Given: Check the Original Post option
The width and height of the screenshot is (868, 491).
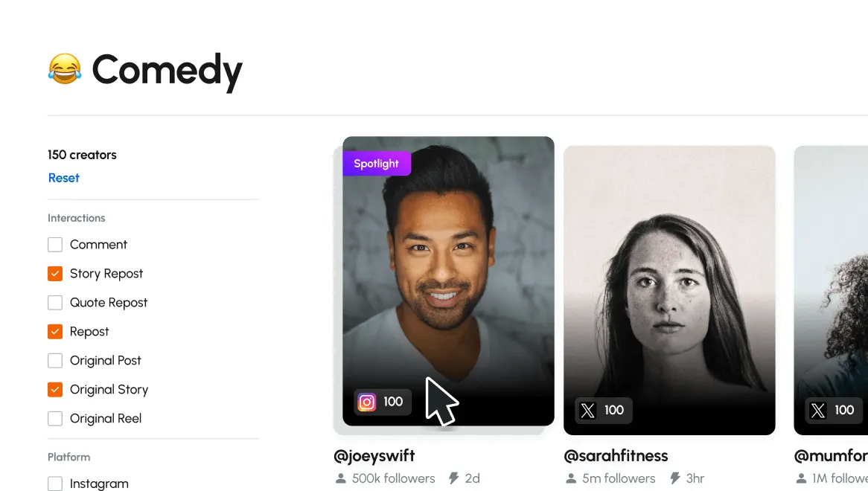Looking at the screenshot, I should click(x=55, y=361).
